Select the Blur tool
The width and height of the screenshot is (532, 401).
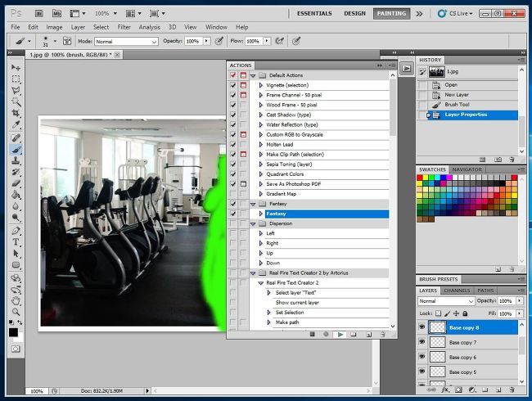pos(16,206)
